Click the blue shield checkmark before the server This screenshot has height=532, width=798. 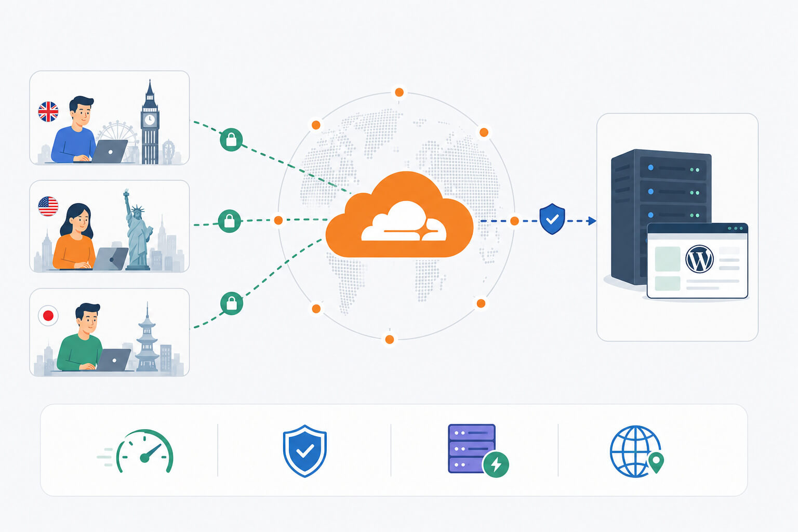(x=552, y=219)
